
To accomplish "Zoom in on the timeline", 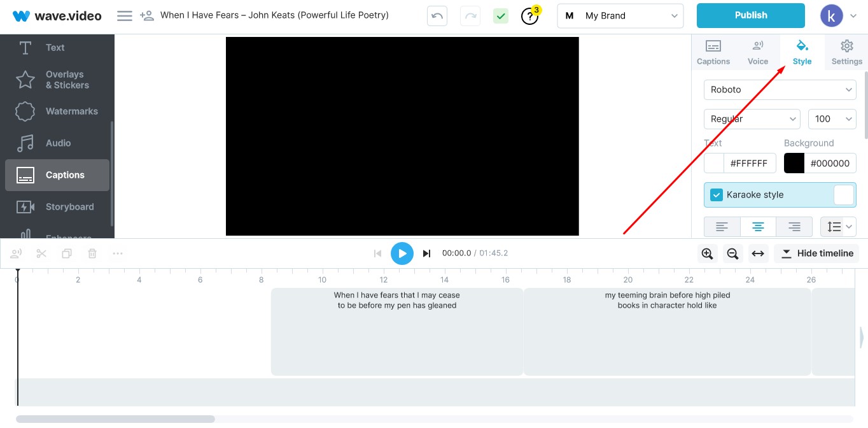I will tap(707, 253).
